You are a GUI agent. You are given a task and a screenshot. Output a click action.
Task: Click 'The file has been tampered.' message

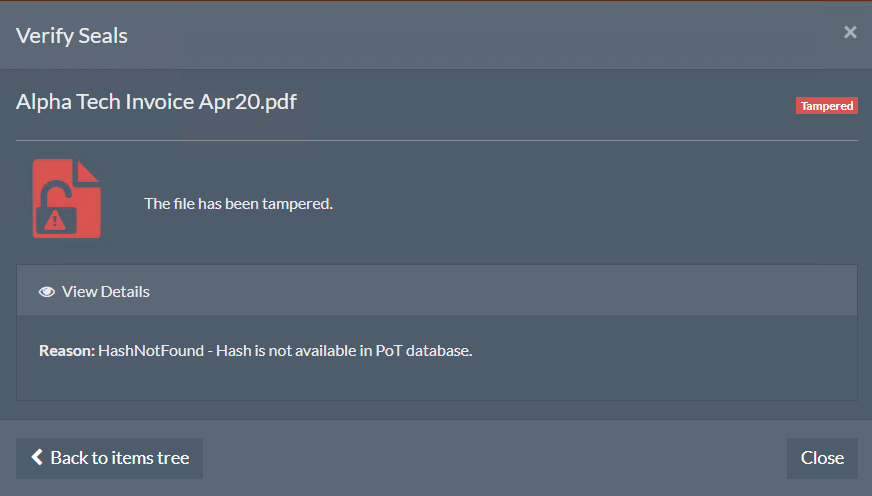tap(239, 204)
